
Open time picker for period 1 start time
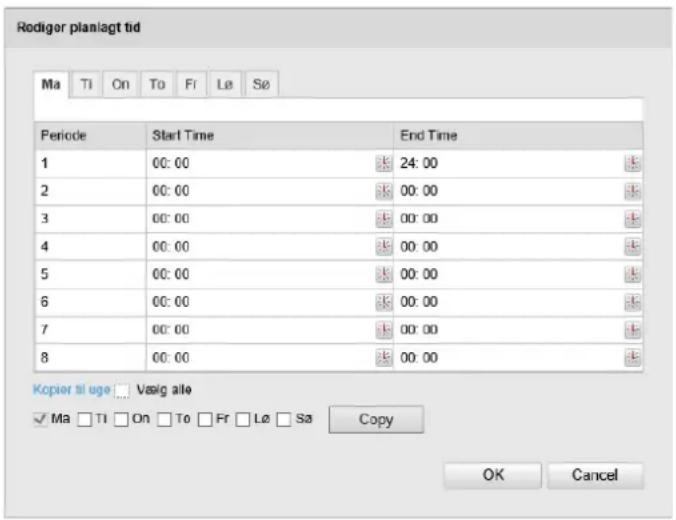click(x=383, y=163)
